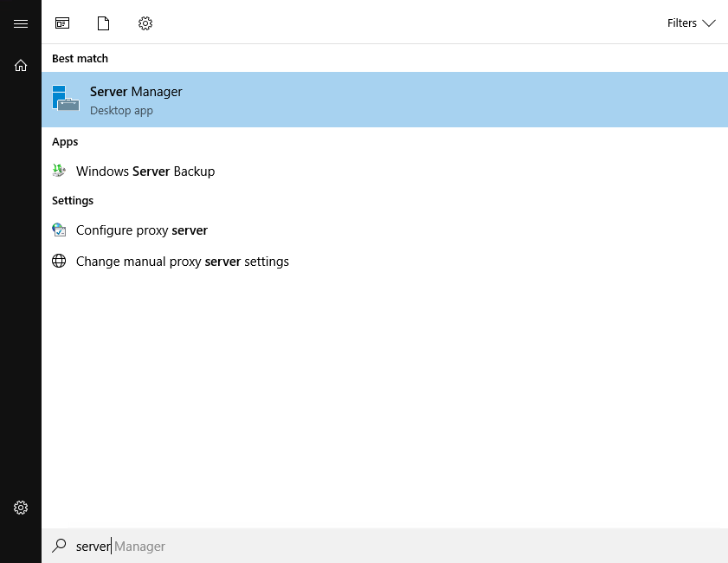The height and width of the screenshot is (563, 728).
Task: Click the magnifier icon in search box
Action: (59, 546)
